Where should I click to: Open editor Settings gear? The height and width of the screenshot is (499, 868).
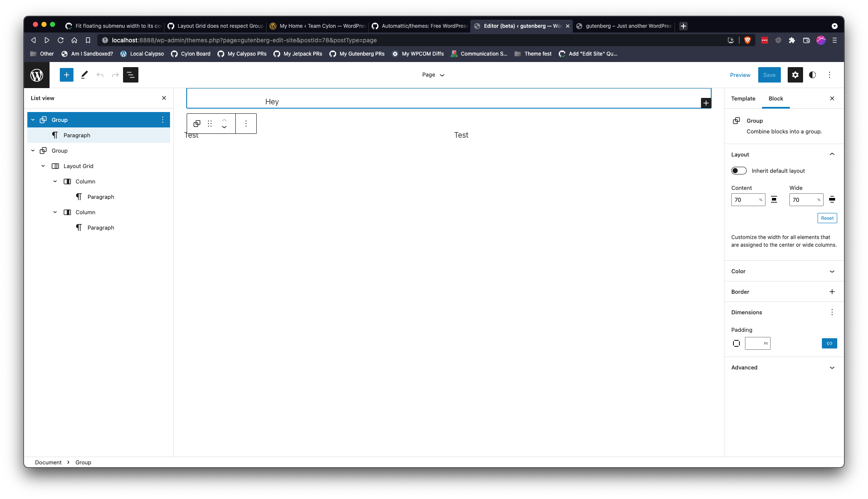[x=795, y=75]
